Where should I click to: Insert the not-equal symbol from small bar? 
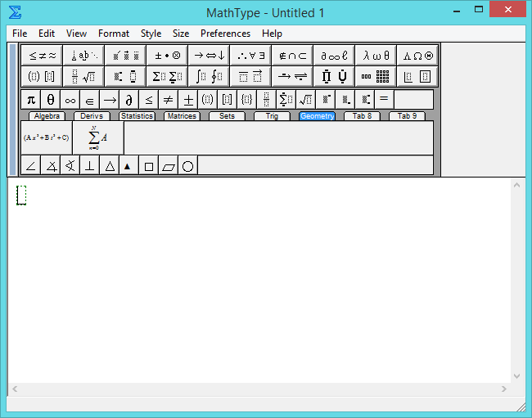click(169, 100)
